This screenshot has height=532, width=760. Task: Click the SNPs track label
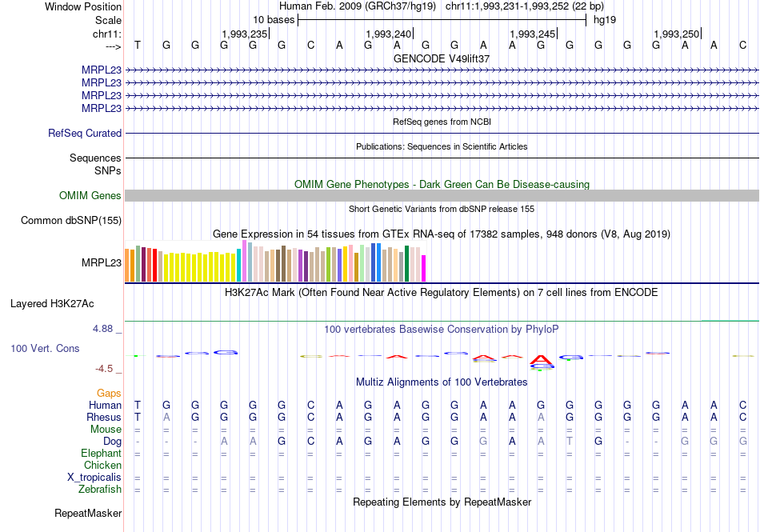(x=108, y=170)
